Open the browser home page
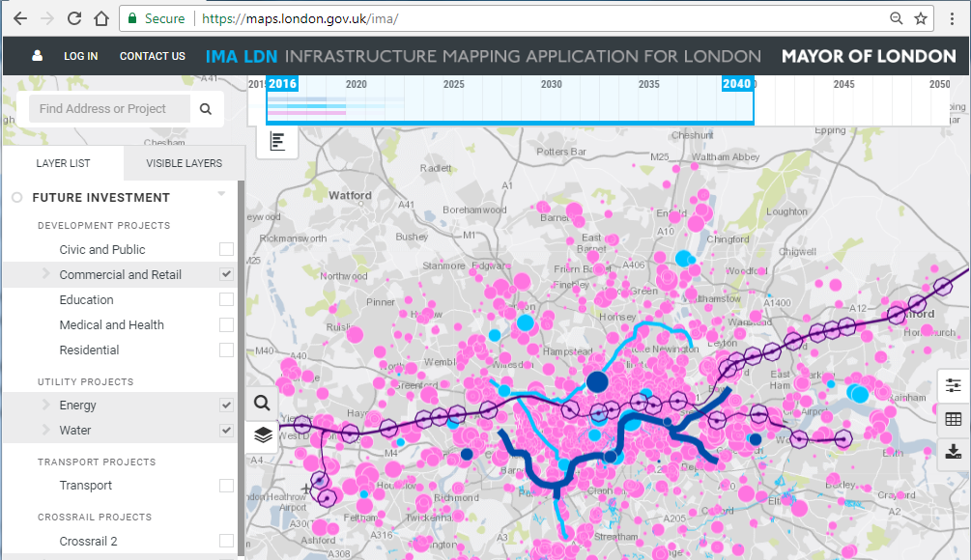971x560 pixels. click(x=101, y=18)
